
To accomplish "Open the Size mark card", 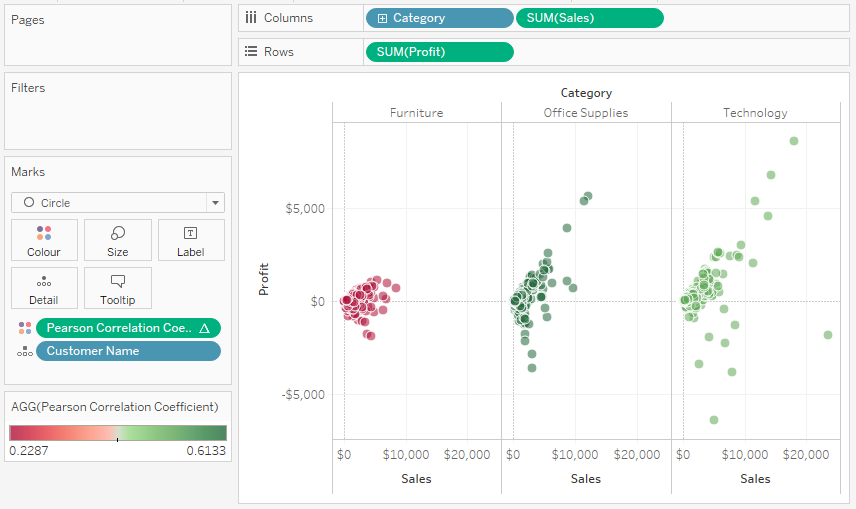I will [118, 240].
